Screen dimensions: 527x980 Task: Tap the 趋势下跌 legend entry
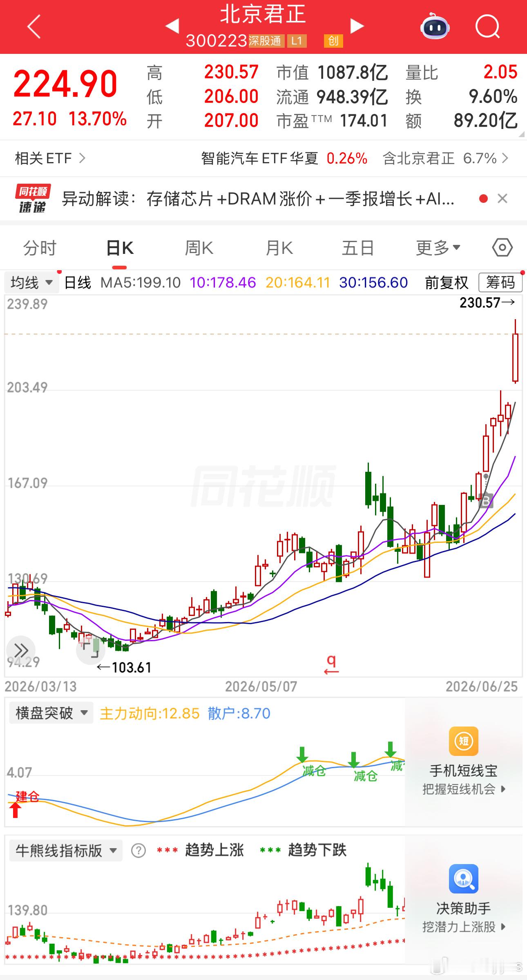click(303, 850)
